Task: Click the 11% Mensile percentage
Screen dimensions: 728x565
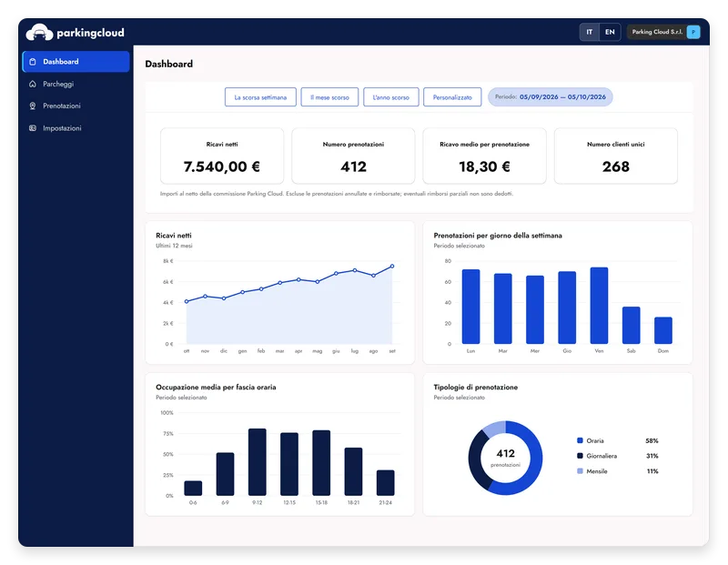Action: tap(652, 471)
